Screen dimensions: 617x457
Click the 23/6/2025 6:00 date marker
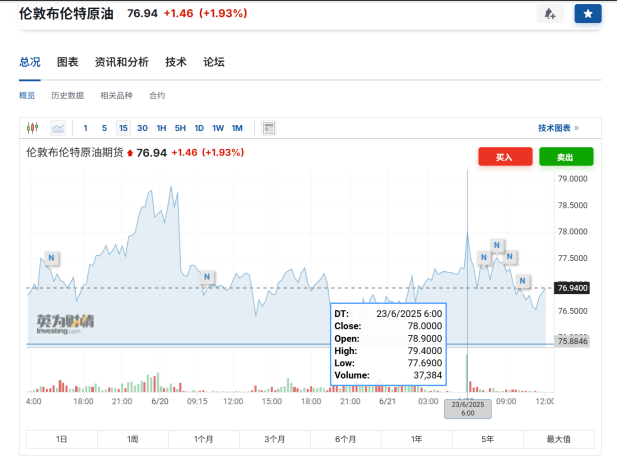tap(468, 409)
